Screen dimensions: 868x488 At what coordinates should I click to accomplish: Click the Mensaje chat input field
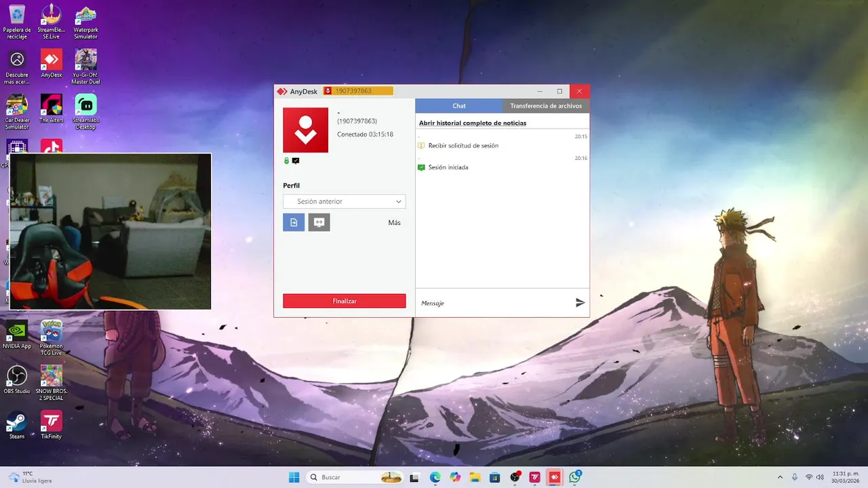(x=495, y=303)
